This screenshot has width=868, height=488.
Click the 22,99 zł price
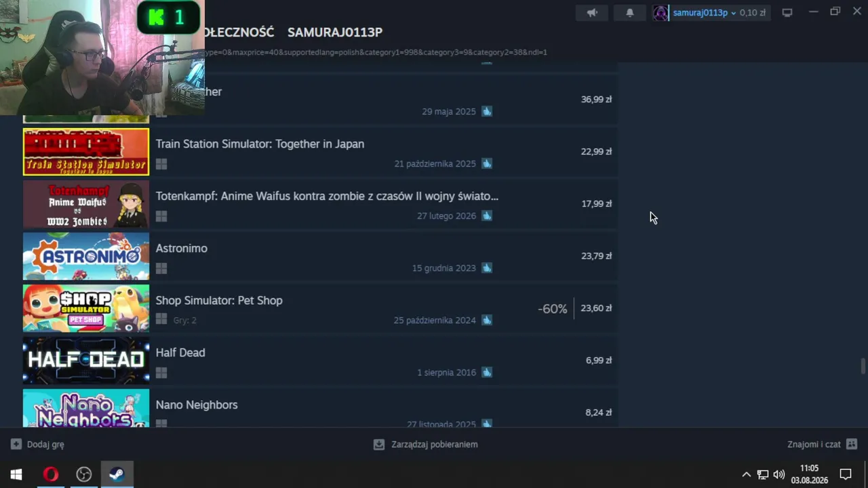(x=596, y=151)
